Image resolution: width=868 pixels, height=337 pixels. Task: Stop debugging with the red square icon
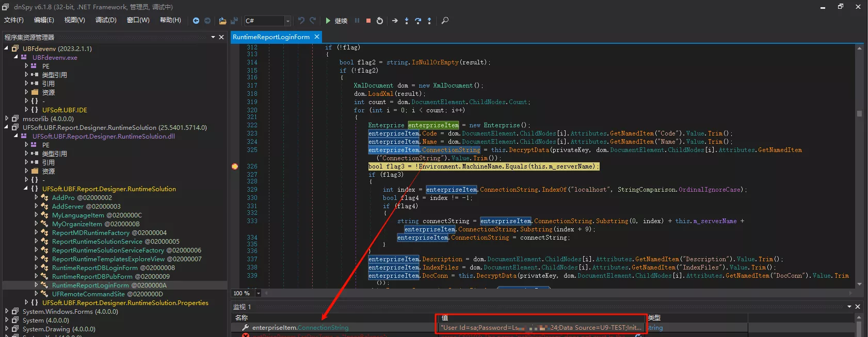368,21
